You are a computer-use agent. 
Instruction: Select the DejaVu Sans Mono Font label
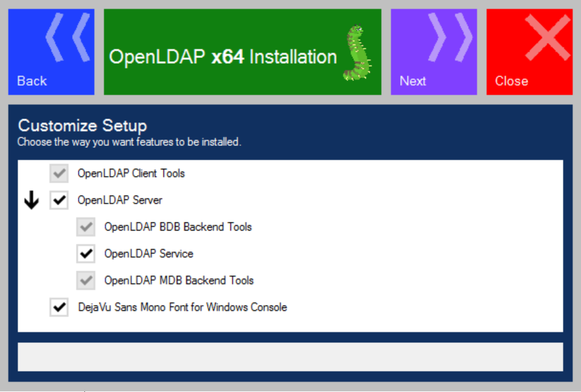(x=182, y=307)
